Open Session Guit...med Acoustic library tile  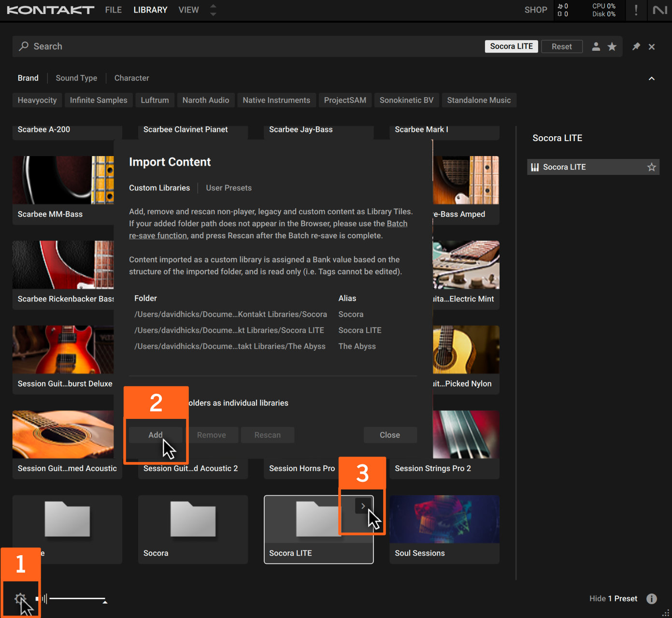coord(67,445)
